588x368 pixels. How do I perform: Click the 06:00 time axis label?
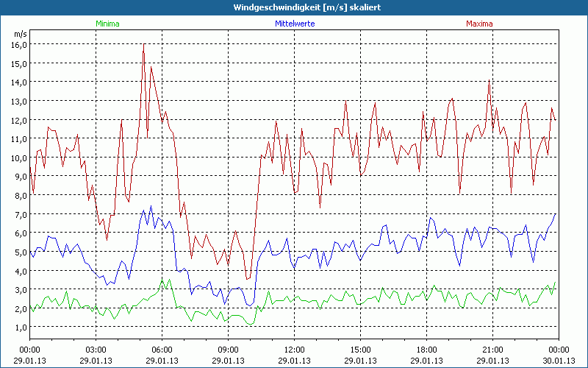point(162,350)
